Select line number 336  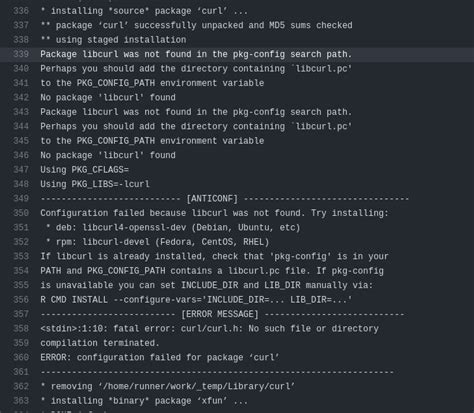21,11
